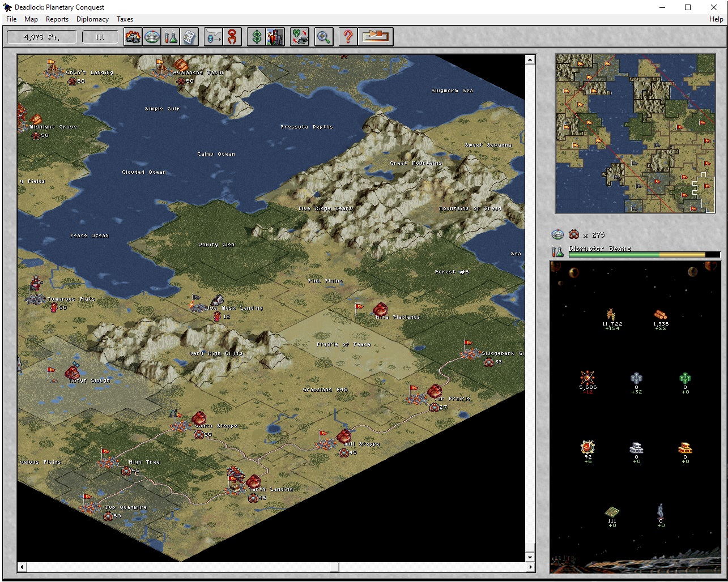Viewport: 728px width, 582px height.
Task: Click the red swirl resource icon showing 92
Action: pyautogui.click(x=588, y=448)
